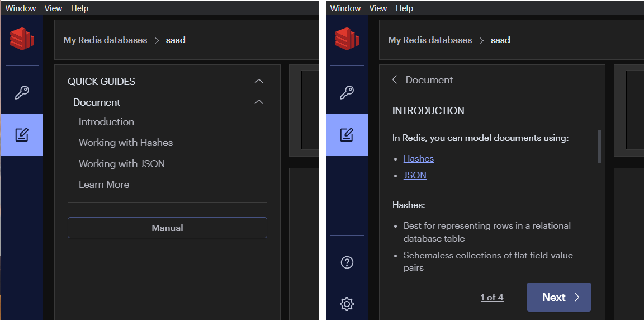Image resolution: width=644 pixels, height=320 pixels.
Task: Follow the Hashes hyperlink
Action: pos(419,158)
